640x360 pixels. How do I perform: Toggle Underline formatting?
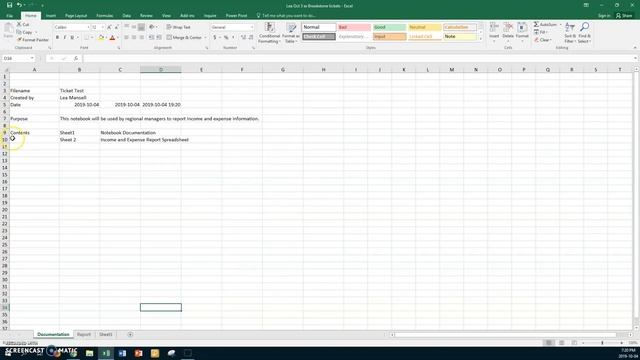click(72, 38)
